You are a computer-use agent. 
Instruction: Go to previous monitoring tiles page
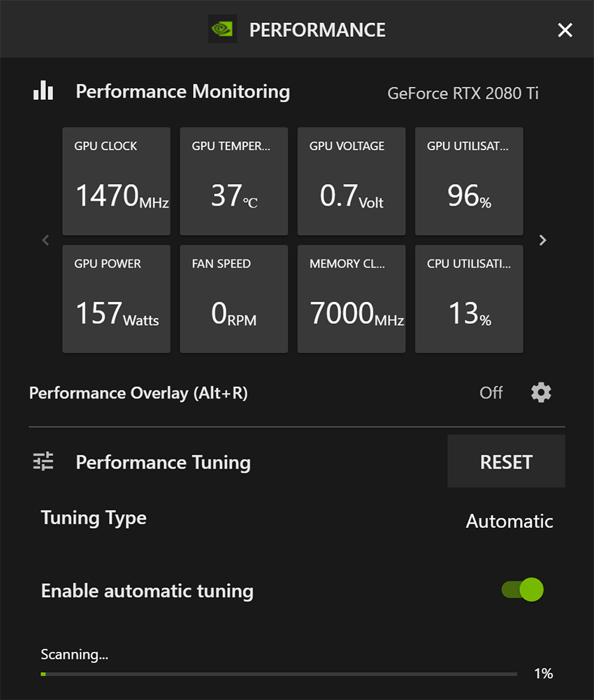(45, 240)
